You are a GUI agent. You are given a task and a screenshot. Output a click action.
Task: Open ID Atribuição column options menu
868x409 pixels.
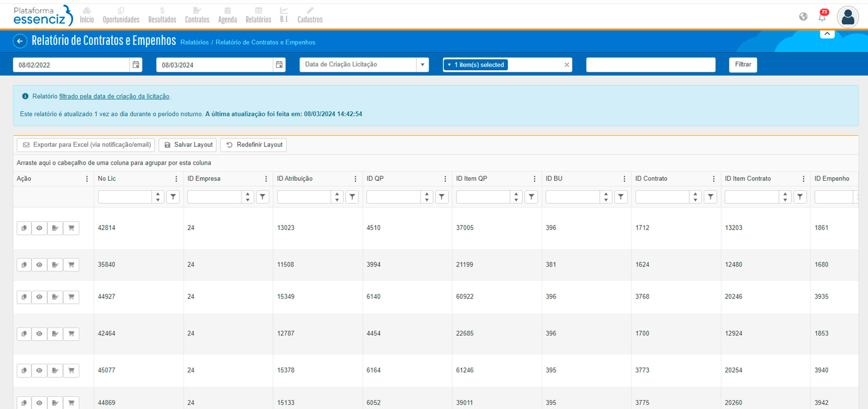click(x=355, y=179)
